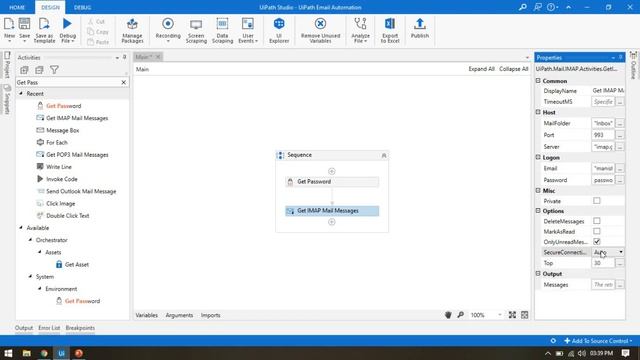The height and width of the screenshot is (360, 640).
Task: Add activity at top plus of Sequence
Action: [331, 171]
